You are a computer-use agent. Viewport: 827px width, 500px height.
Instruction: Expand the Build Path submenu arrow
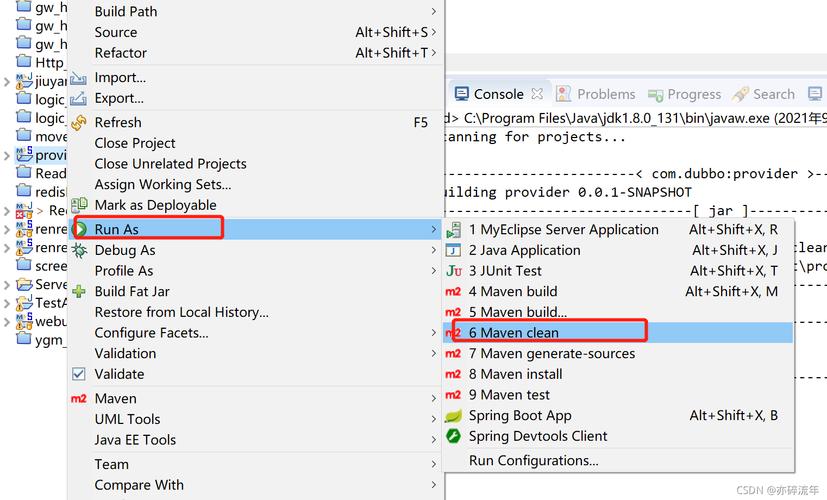pyautogui.click(x=434, y=12)
